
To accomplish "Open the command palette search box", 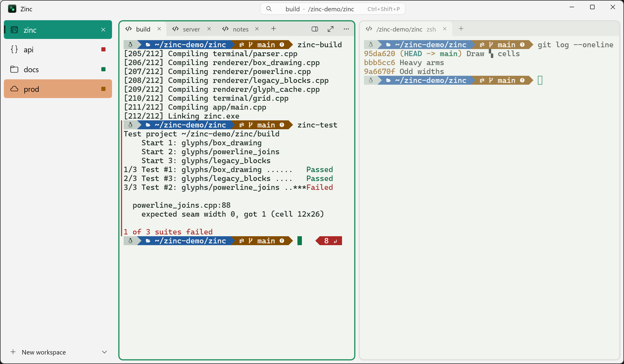I will pyautogui.click(x=333, y=9).
